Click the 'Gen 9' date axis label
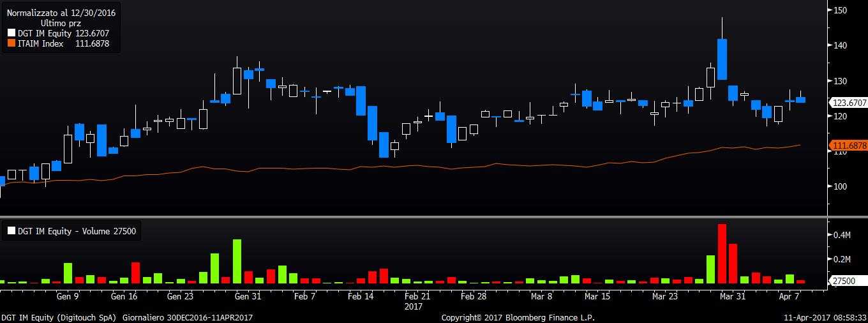This screenshot has width=868, height=323. click(68, 297)
